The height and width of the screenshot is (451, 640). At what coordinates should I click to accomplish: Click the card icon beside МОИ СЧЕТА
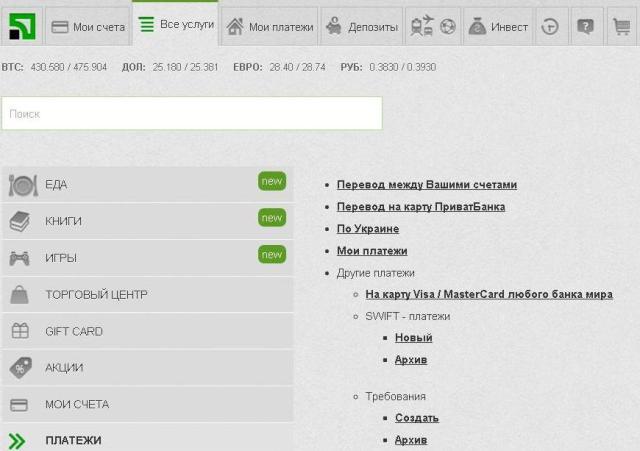(x=19, y=405)
